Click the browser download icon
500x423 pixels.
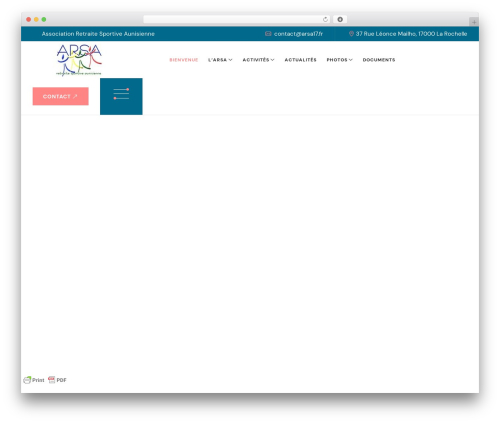(340, 19)
